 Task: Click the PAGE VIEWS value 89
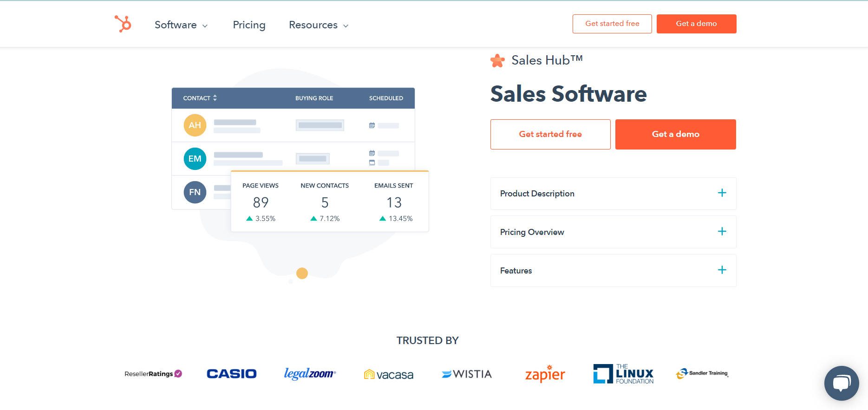coord(261,202)
